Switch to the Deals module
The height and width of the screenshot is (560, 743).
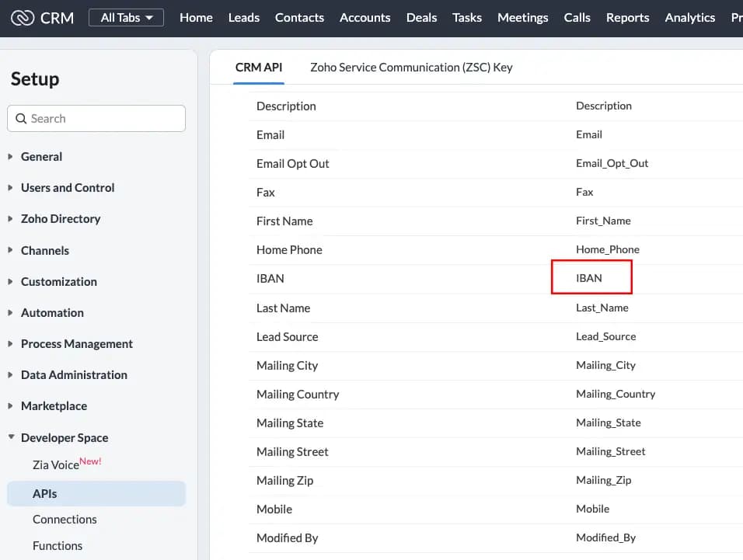click(x=421, y=18)
